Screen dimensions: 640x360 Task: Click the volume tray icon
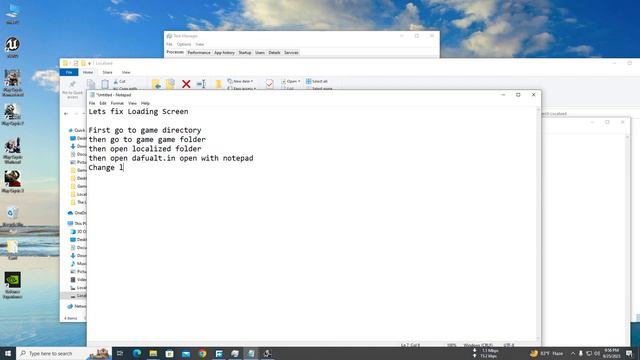point(597,353)
